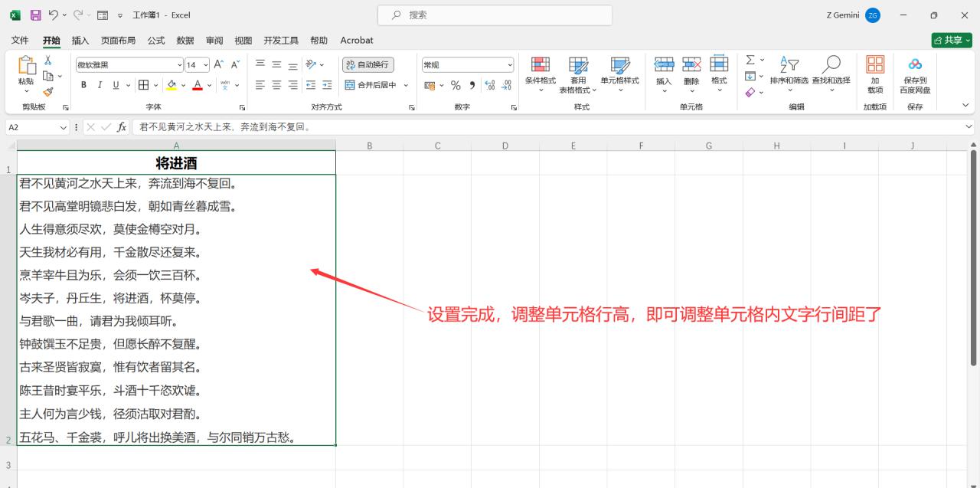The image size is (980, 488).
Task: Click the Align Right icon
Action: pos(292,85)
